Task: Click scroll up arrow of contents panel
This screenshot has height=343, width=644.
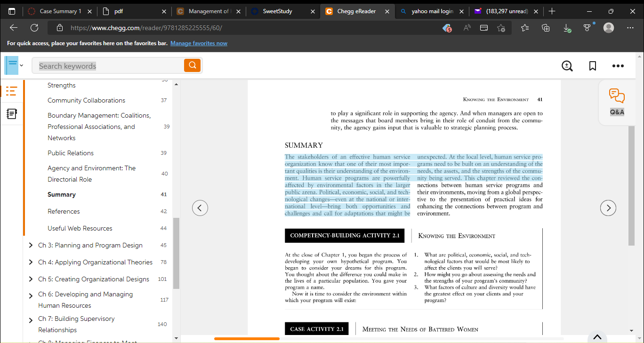Action: tap(176, 84)
